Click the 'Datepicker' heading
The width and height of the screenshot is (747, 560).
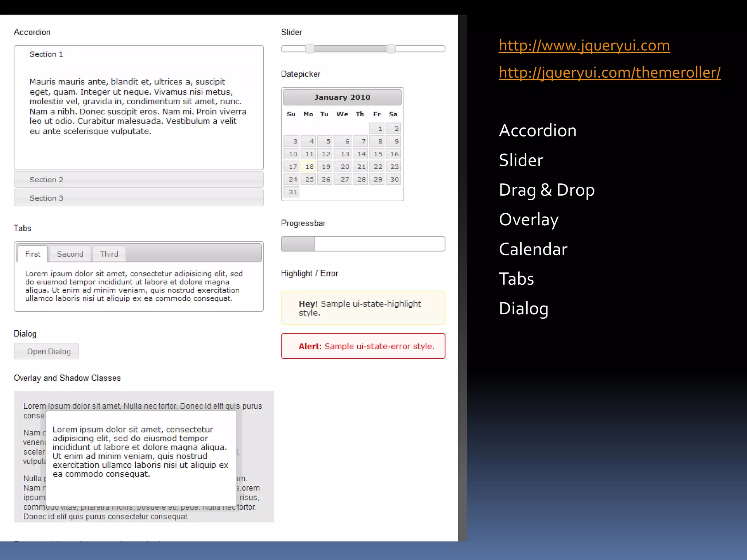pyautogui.click(x=301, y=74)
